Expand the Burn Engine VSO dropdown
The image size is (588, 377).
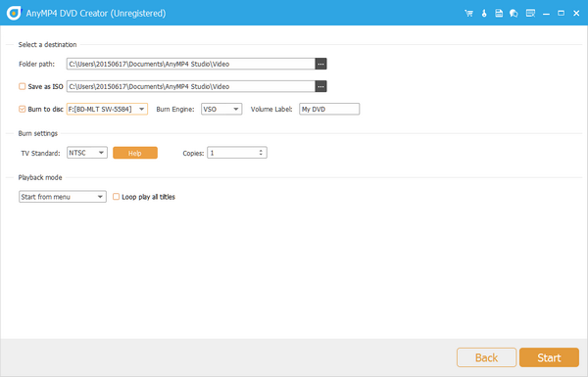221,109
